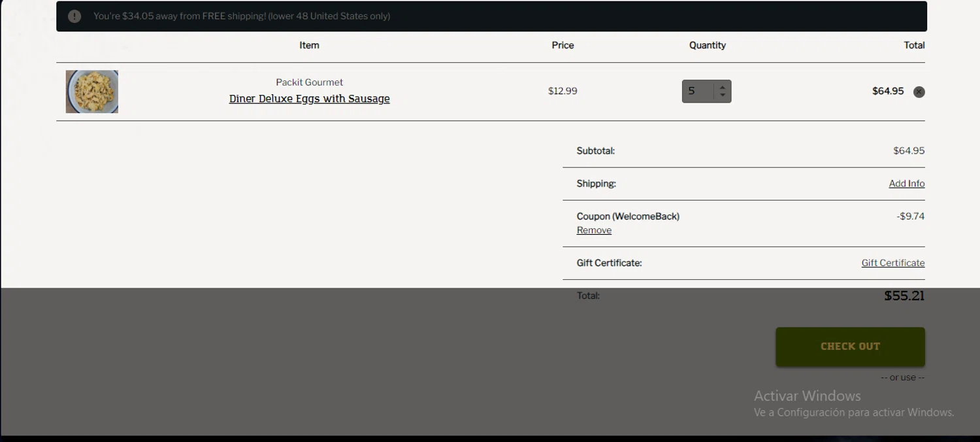This screenshot has width=980, height=442.
Task: Click the Gift Certificate: label
Action: tap(609, 263)
